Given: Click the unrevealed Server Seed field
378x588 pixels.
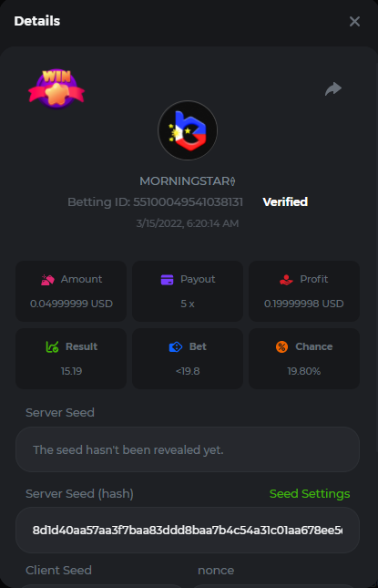Looking at the screenshot, I should pos(188,449).
